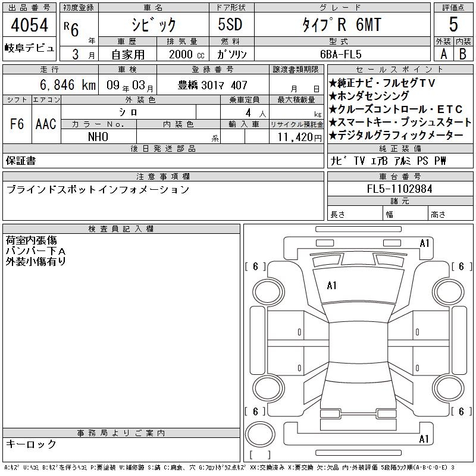
Task: Click the A1 mark on the car hood
Action: [332, 286]
